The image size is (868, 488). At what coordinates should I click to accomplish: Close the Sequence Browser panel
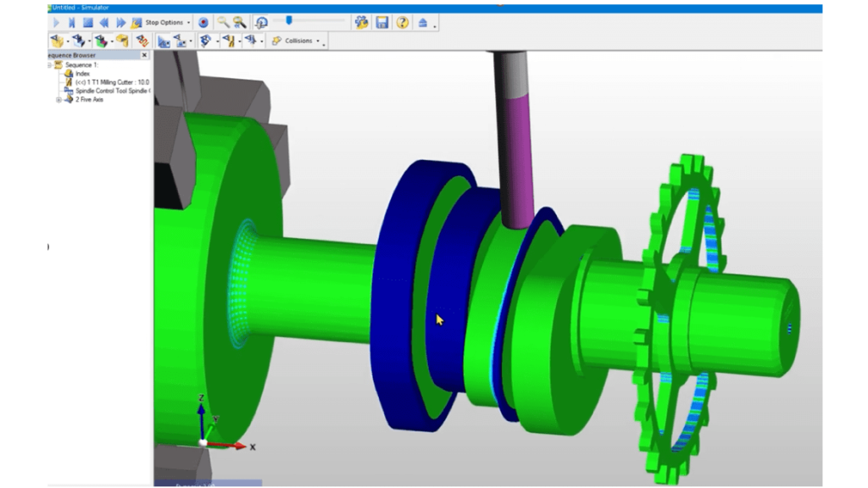pos(144,54)
